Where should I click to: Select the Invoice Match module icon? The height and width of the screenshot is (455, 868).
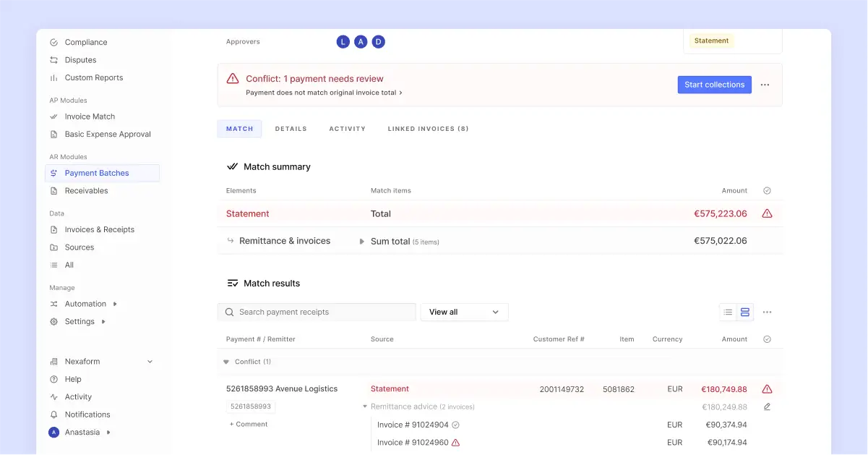click(x=53, y=116)
